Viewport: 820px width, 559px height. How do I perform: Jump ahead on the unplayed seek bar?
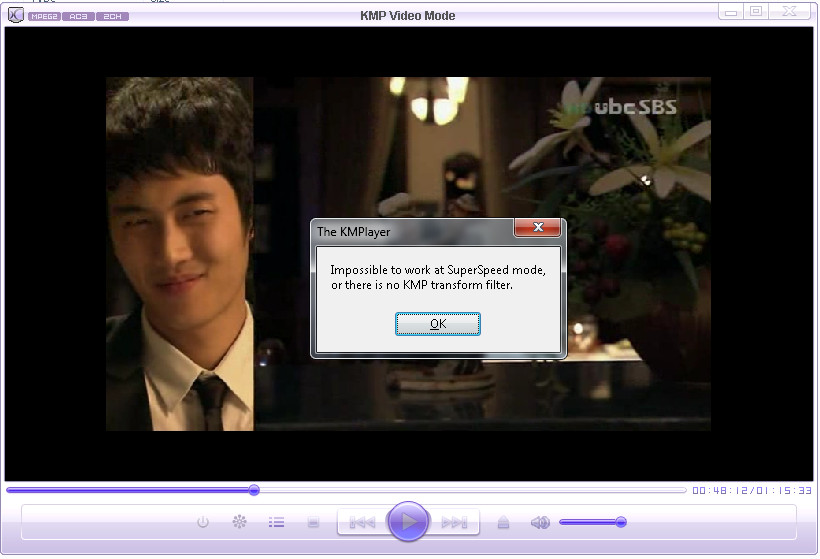pyautogui.click(x=473, y=490)
